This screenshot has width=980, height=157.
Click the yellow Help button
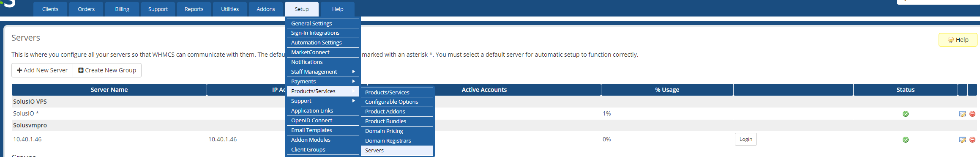[958, 40]
